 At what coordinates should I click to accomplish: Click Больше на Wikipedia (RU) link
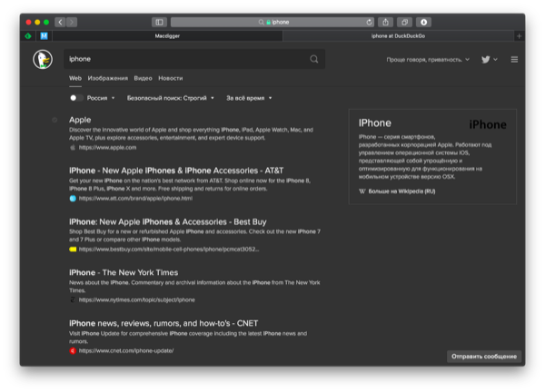click(401, 191)
